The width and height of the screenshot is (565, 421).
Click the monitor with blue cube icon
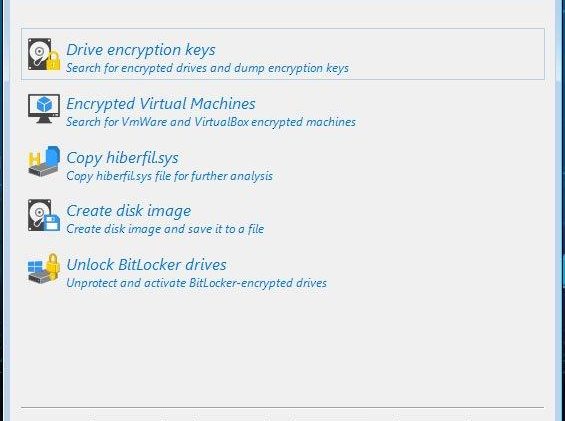tap(44, 109)
